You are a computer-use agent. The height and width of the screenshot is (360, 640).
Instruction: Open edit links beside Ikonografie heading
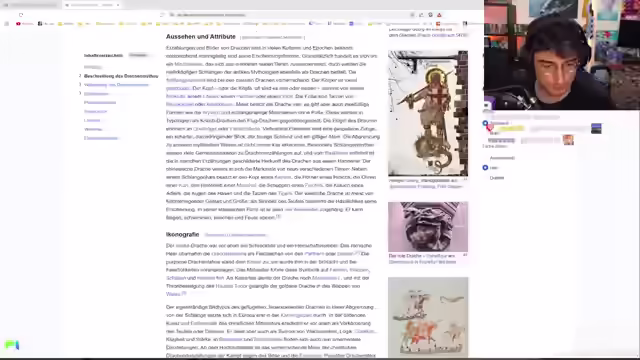point(236,235)
